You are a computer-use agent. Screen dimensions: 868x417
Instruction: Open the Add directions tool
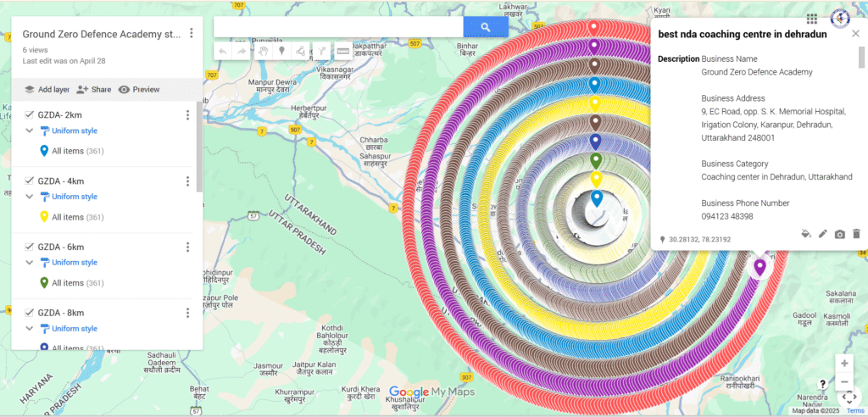tap(321, 52)
